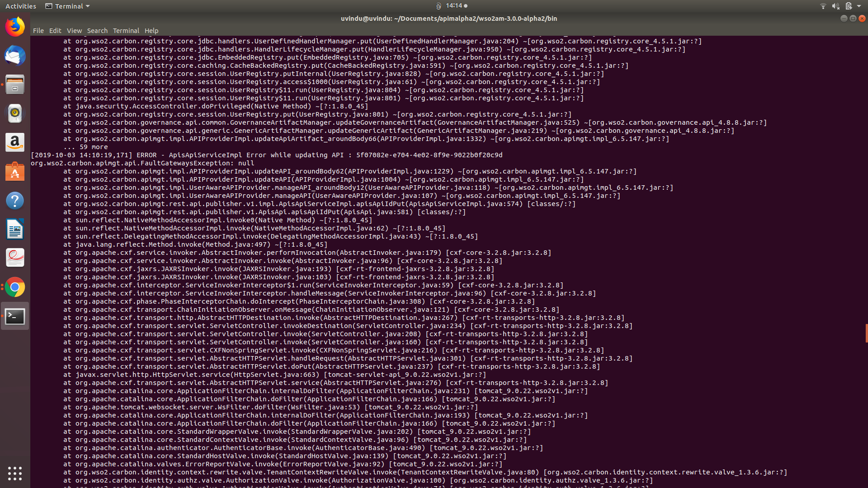Click the '... 59 more' line
Image resolution: width=868 pixels, height=488 pixels.
pos(85,147)
